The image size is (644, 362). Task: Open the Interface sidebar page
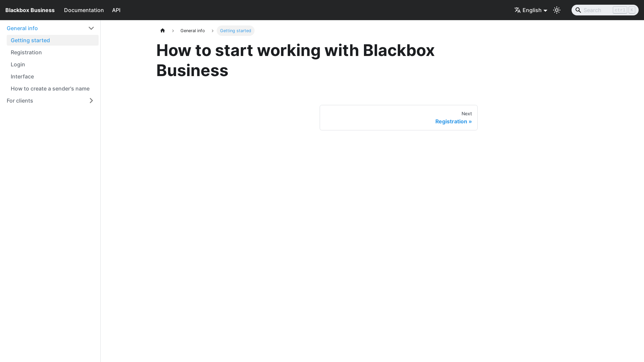[53, 76]
